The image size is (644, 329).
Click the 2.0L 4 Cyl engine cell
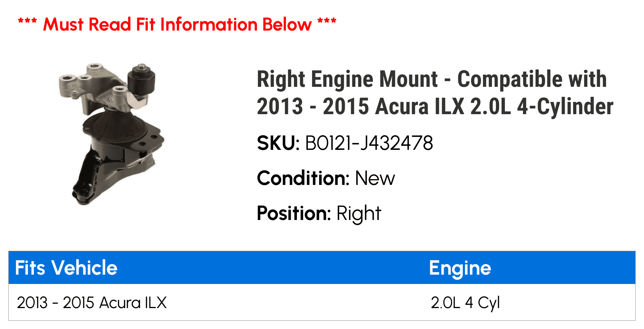[465, 303]
